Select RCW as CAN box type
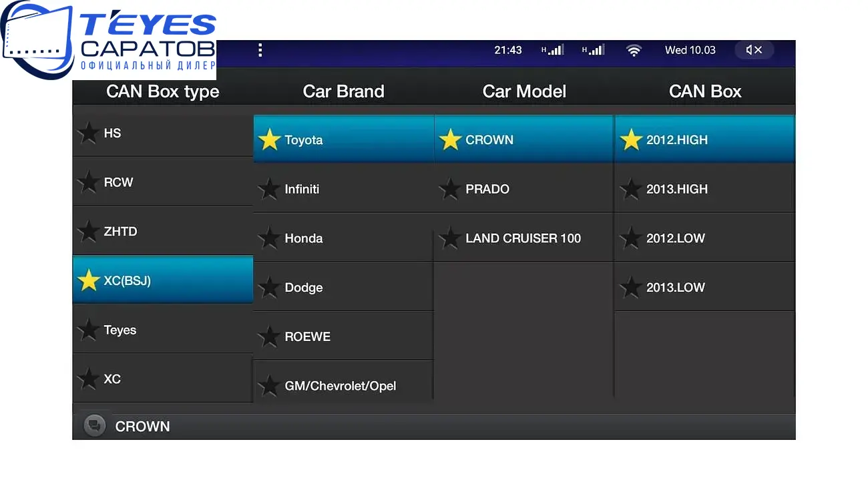This screenshot has width=868, height=480. pos(163,182)
